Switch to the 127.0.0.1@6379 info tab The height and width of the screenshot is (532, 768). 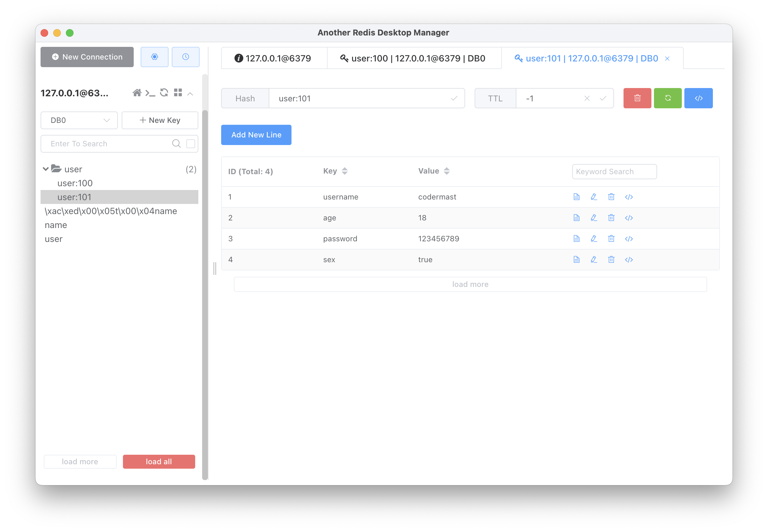(x=274, y=58)
